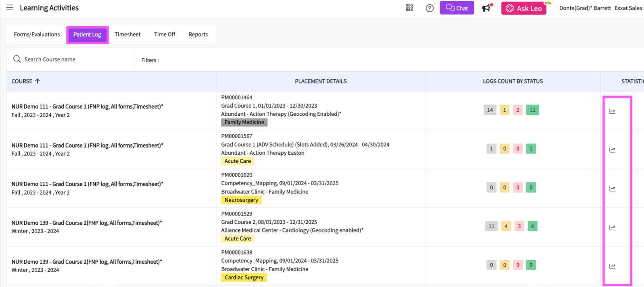View statistics chart for placement PM00001638
This screenshot has height=287, width=644.
(x=612, y=266)
